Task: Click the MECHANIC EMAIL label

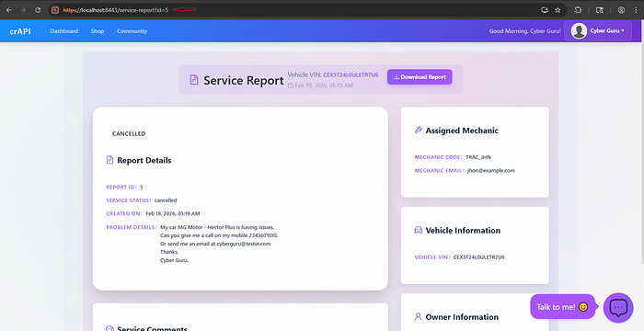Action: point(440,170)
